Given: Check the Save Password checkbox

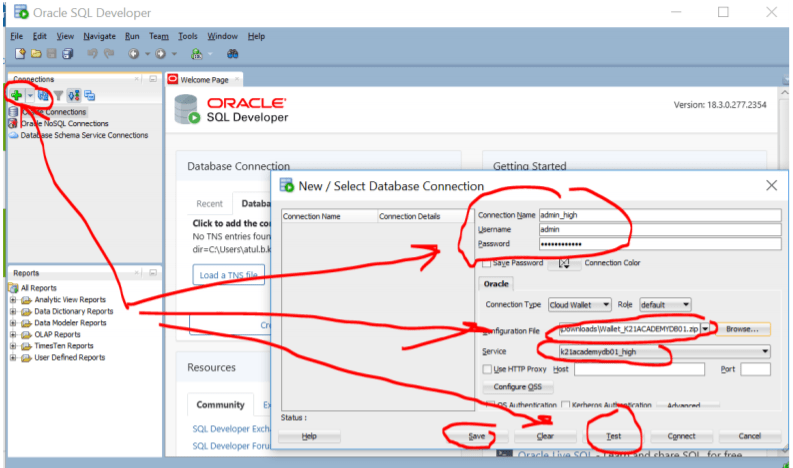Looking at the screenshot, I should [487, 263].
